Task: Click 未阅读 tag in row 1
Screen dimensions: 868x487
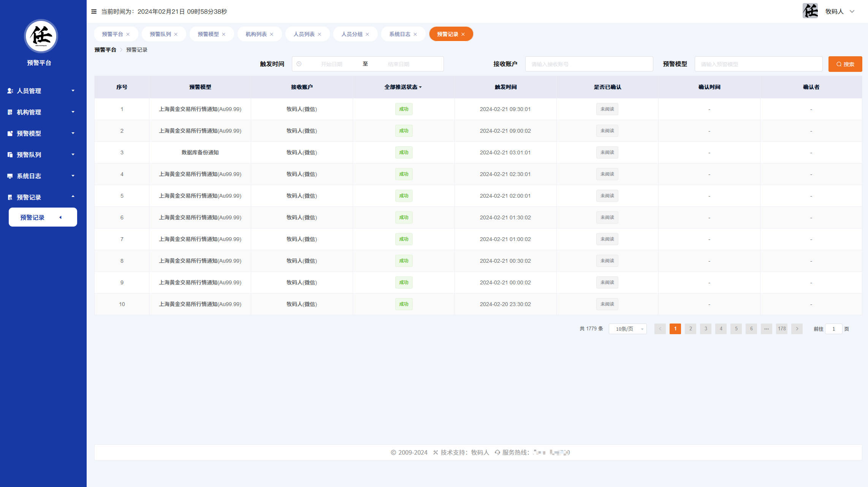Action: (x=607, y=109)
